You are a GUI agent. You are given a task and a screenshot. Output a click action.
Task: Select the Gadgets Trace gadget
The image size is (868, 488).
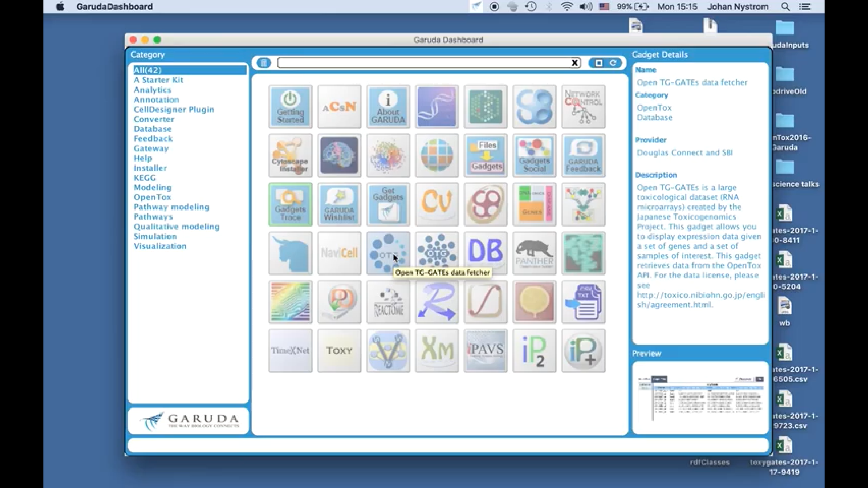click(290, 204)
